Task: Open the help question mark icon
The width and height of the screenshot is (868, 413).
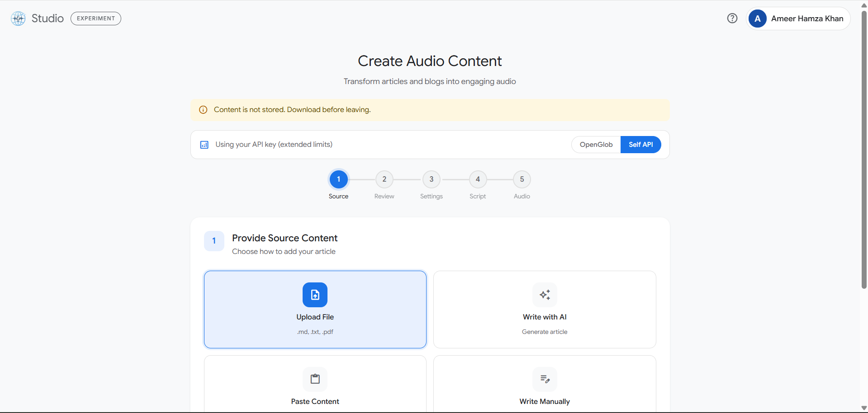Action: pos(732,18)
